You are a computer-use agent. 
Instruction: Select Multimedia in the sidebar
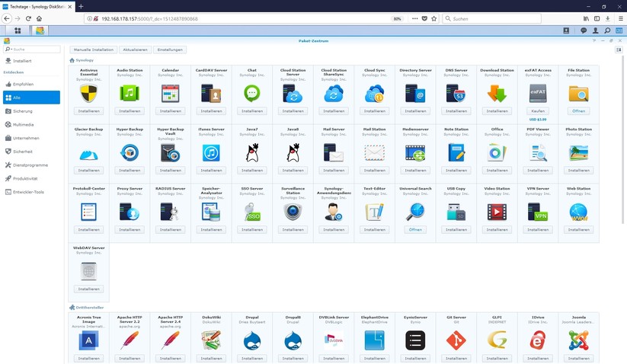pos(23,124)
